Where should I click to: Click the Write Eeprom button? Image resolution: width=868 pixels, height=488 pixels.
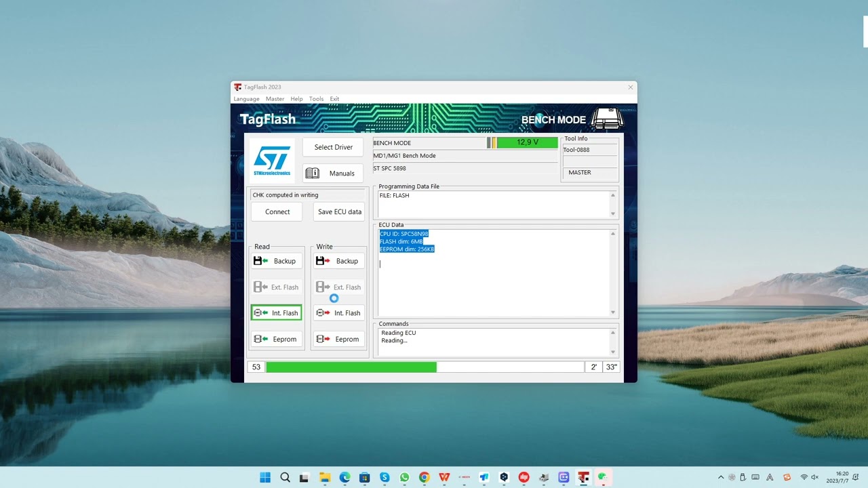coord(338,339)
